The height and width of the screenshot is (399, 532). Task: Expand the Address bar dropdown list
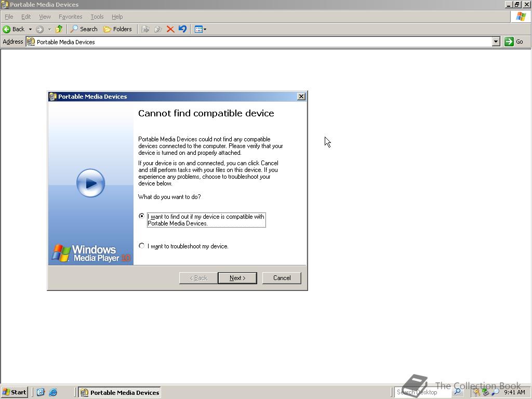[496, 42]
